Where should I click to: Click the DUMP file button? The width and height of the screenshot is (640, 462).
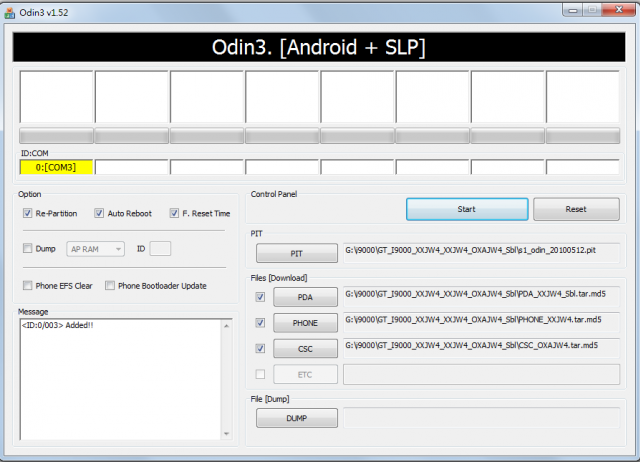click(x=297, y=418)
